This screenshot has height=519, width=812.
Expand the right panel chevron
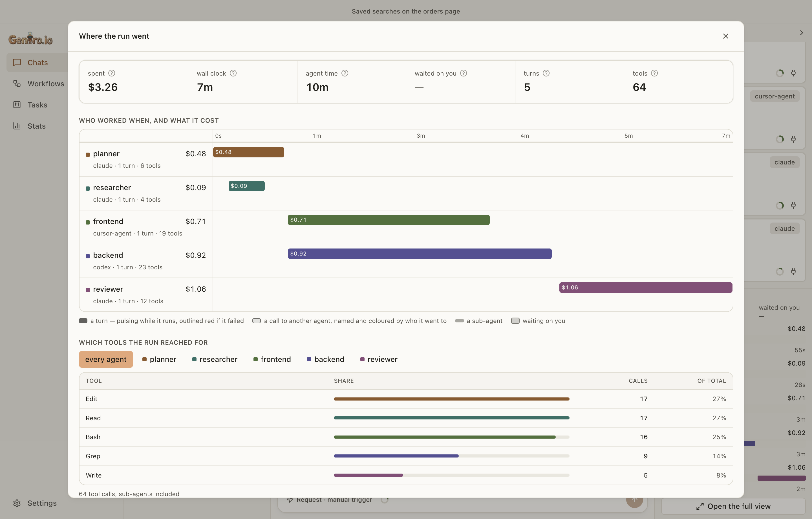[x=801, y=33]
